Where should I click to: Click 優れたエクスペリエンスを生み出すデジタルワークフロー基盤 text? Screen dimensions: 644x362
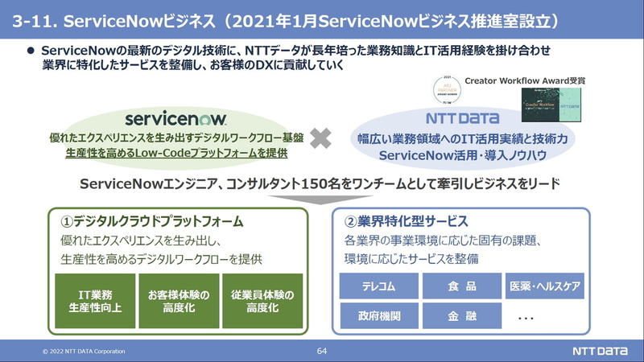coord(176,138)
